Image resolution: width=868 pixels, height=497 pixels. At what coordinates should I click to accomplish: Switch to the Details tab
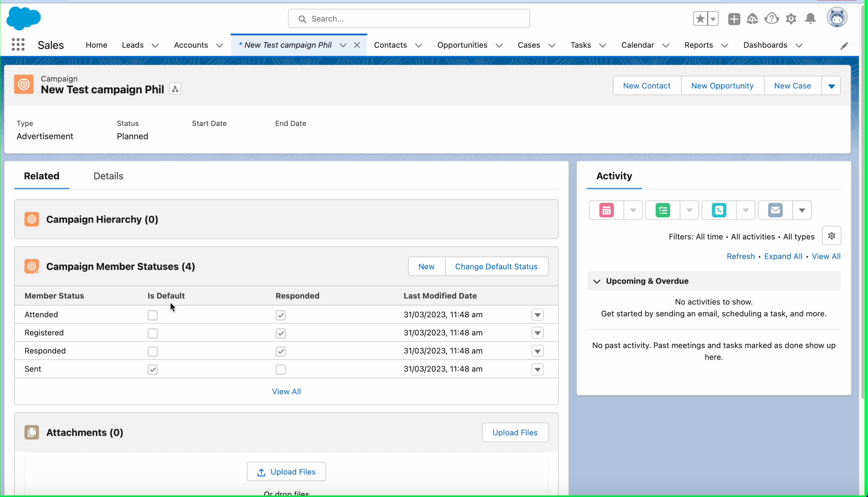pyautogui.click(x=108, y=176)
